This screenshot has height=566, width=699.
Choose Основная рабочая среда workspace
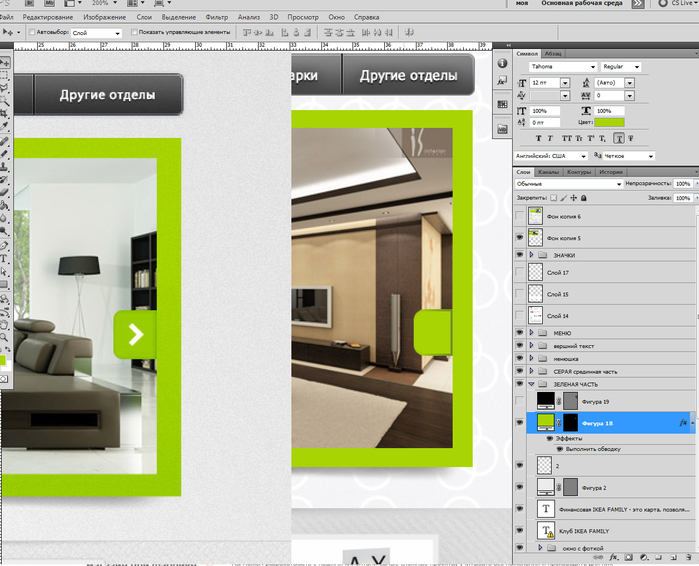[x=581, y=3]
